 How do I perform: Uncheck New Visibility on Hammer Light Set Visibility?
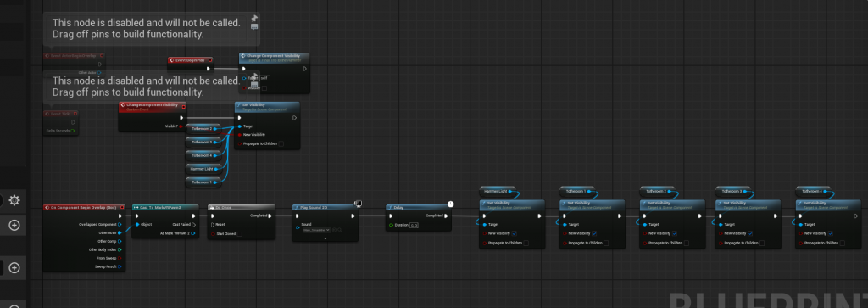point(515,233)
